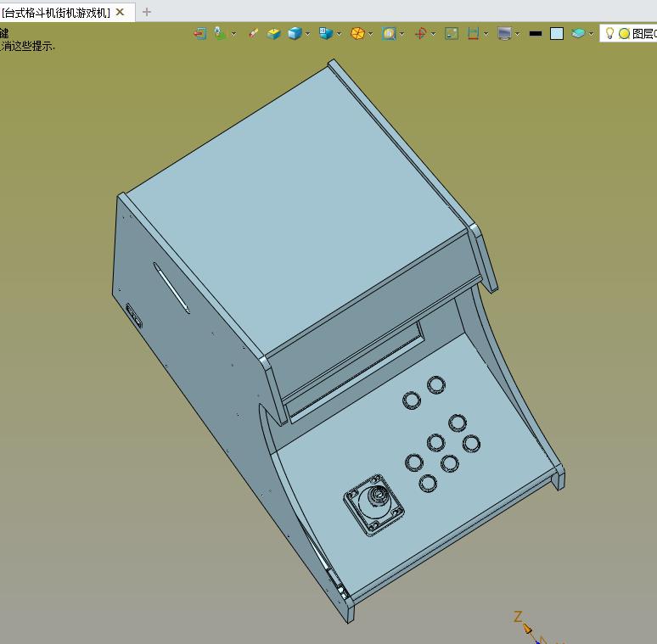This screenshot has width=657, height=644.
Task: Switch to the 台式格斗机街机游戏机 tab
Action: (x=56, y=13)
